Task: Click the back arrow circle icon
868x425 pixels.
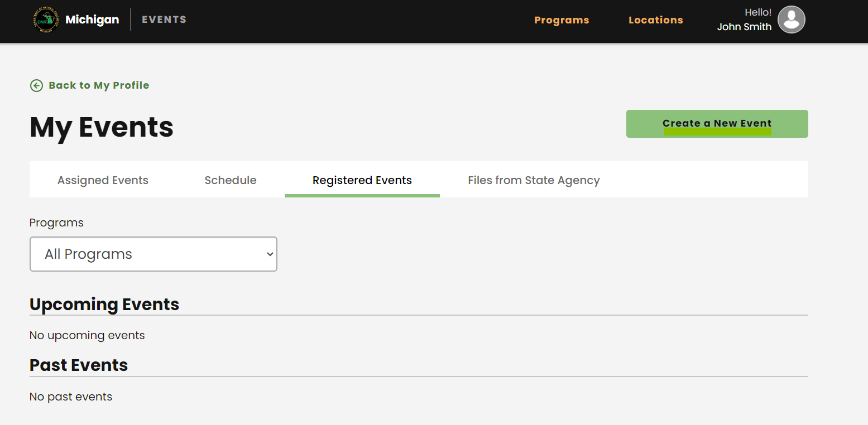Action: click(36, 85)
